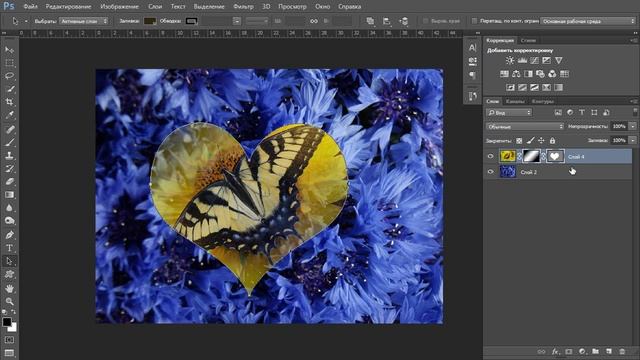Viewport: 640px width, 360px height.
Task: Open the Файл menu
Action: coord(31,7)
